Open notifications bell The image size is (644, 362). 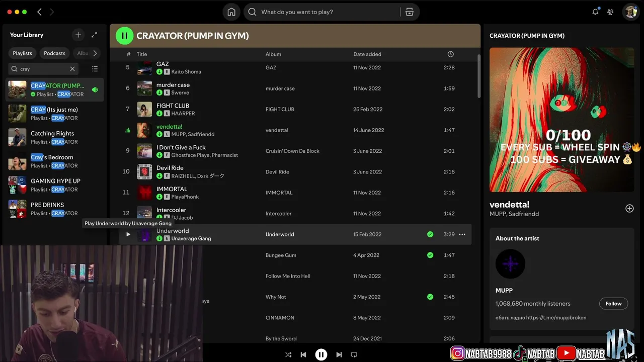(x=595, y=12)
